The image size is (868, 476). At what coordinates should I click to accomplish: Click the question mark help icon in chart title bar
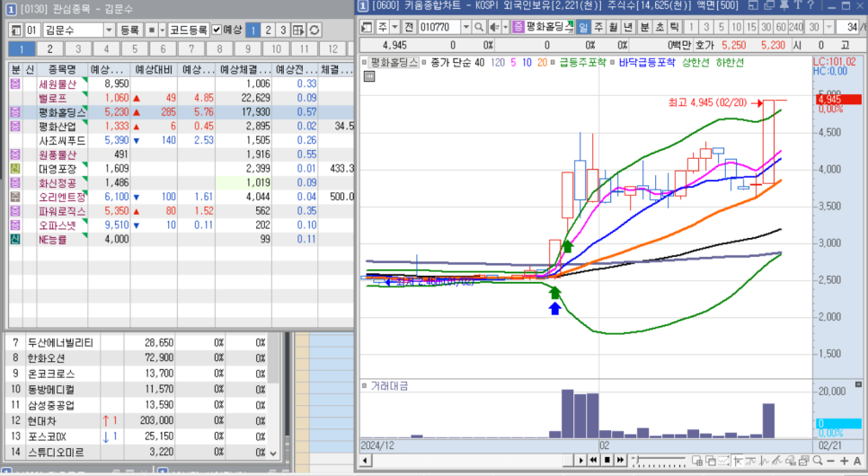(811, 5)
